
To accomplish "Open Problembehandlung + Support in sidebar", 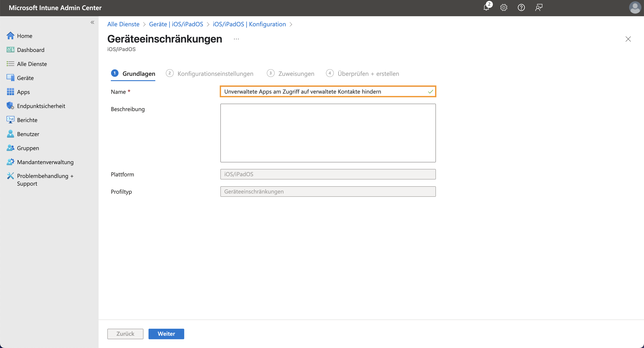I will [x=45, y=180].
